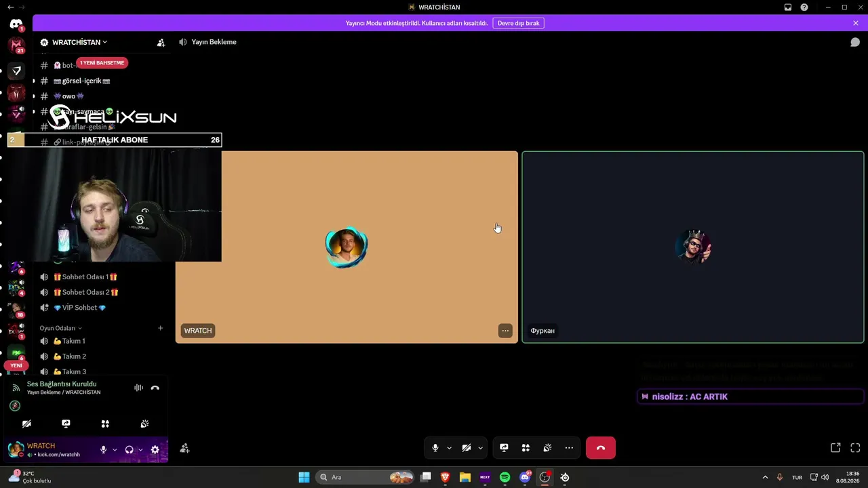
Task: Open Discord direct messages home
Action: click(x=16, y=24)
